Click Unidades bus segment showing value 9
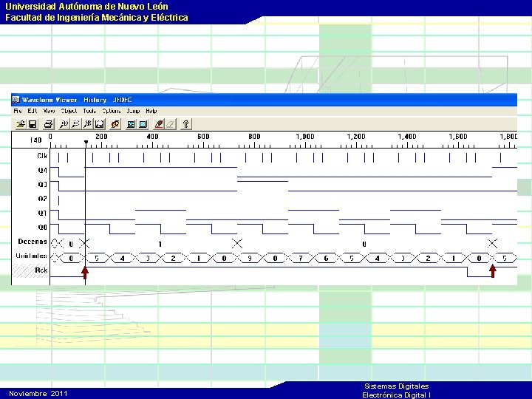 pyautogui.click(x=250, y=258)
